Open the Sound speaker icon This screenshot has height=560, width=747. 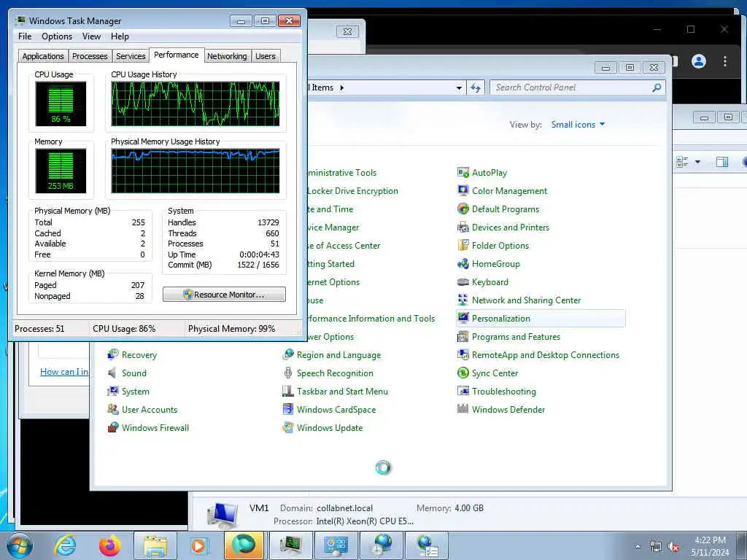pyautogui.click(x=113, y=373)
